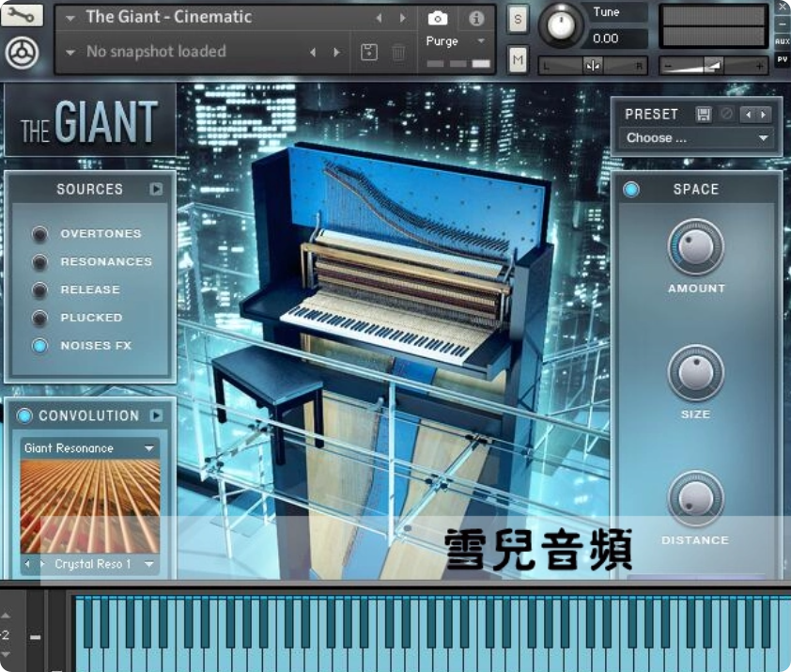791x672 pixels.
Task: Click the Space Size knob
Action: (696, 373)
